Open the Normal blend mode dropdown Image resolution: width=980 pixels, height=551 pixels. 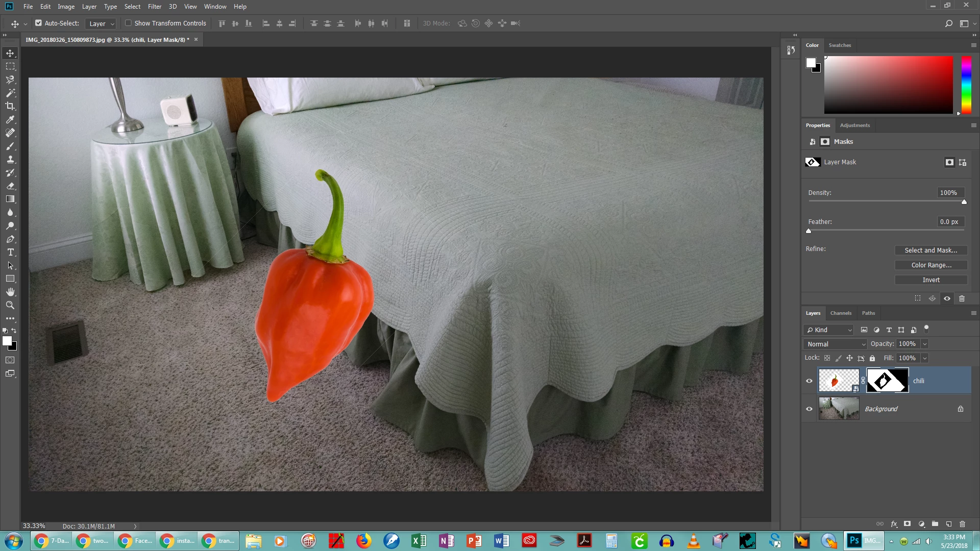[x=836, y=344]
